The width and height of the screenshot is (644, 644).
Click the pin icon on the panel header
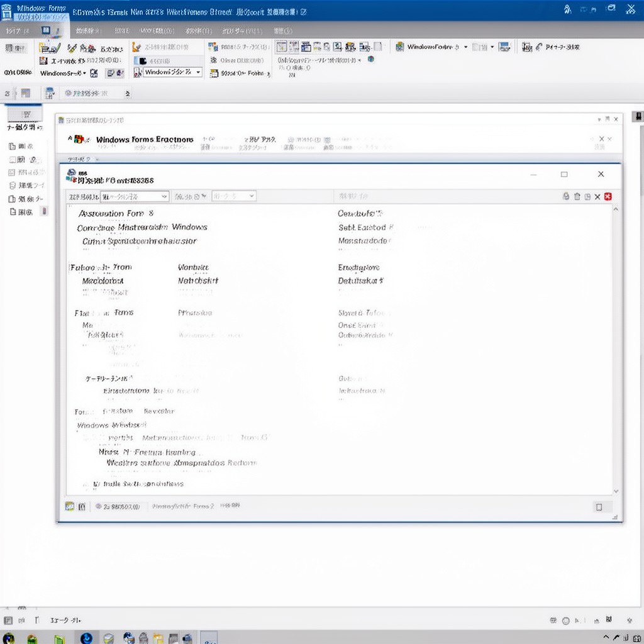608,119
